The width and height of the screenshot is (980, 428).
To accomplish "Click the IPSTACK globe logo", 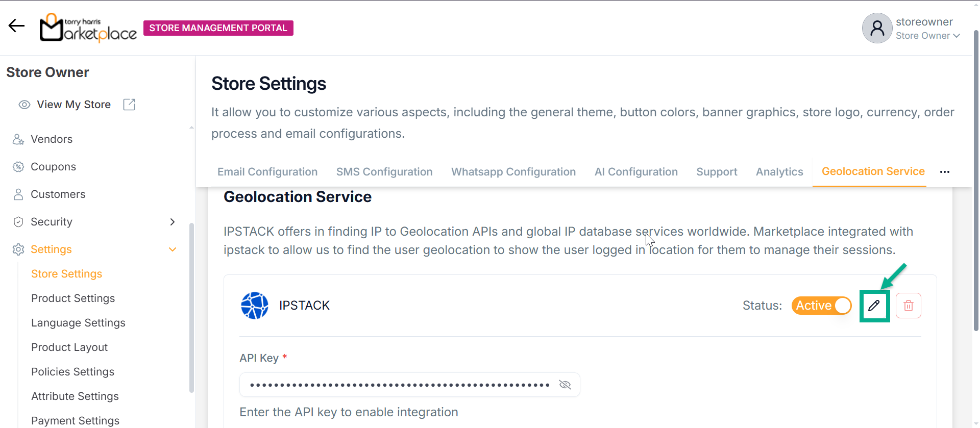I will coord(254,306).
